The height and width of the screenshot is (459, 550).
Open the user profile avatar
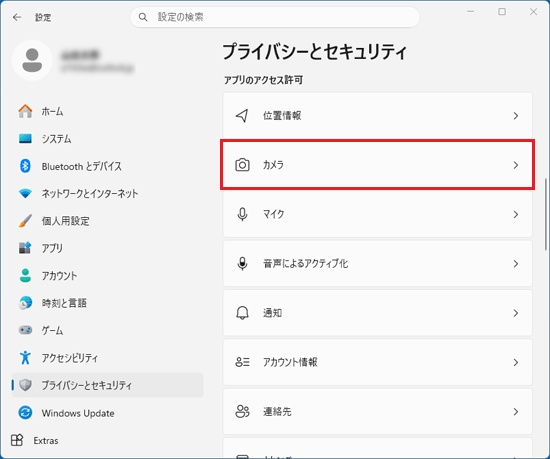tap(32, 60)
